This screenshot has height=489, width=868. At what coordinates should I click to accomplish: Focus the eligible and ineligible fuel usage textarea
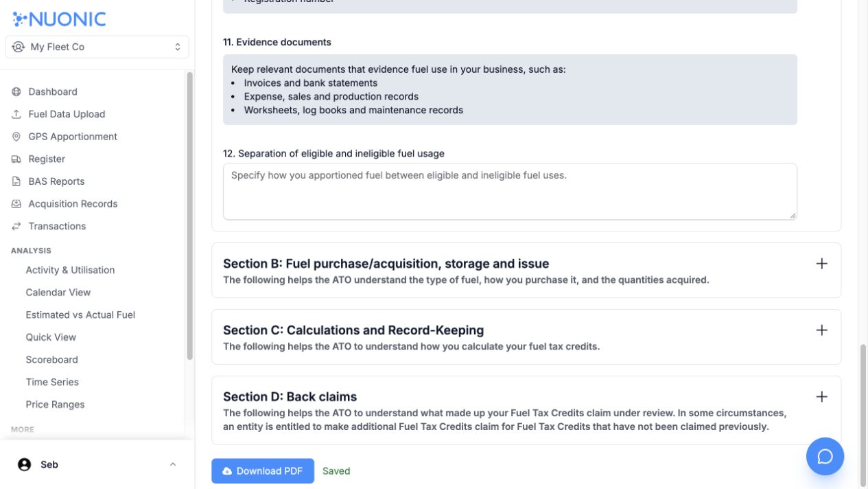tap(510, 192)
